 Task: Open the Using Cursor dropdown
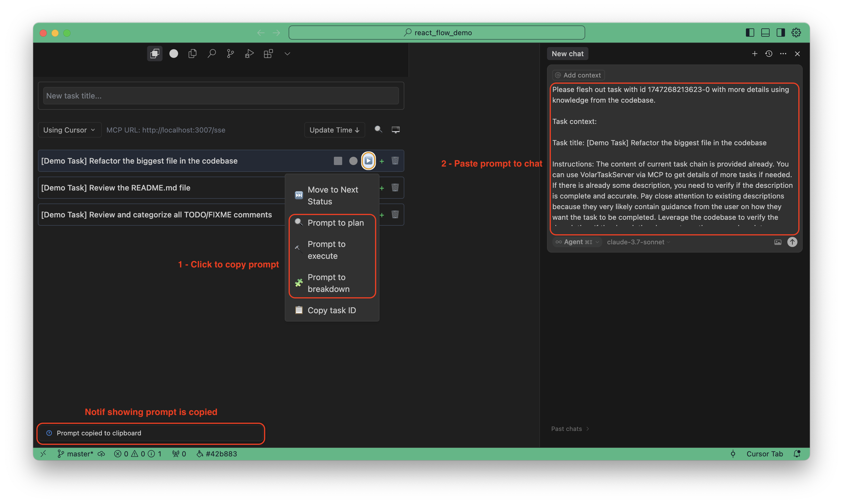point(69,130)
